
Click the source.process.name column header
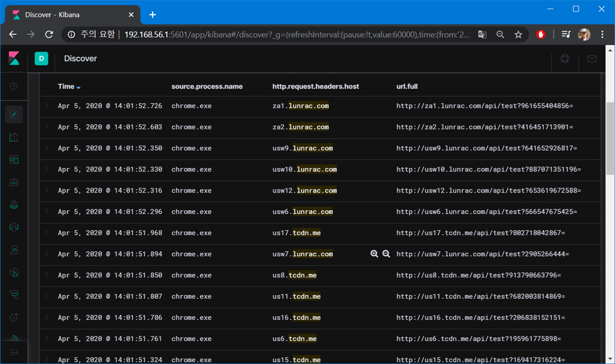click(207, 86)
